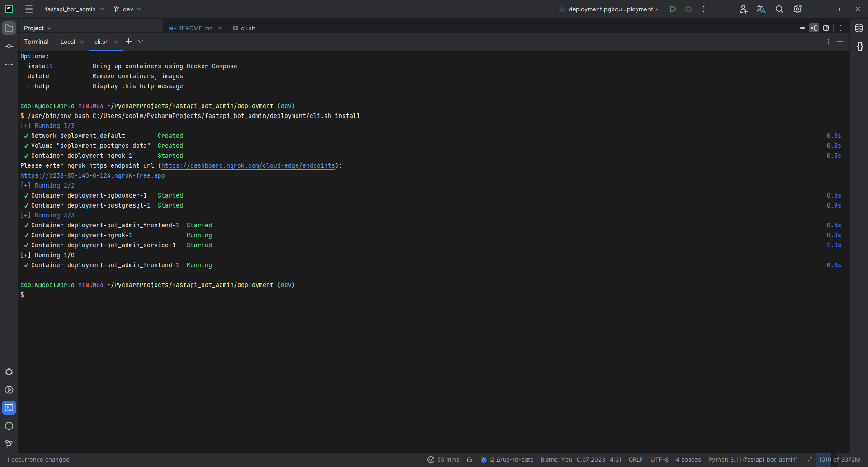Click the PyCharm logo icon
Screen dimensions: 868x467
tap(9, 9)
